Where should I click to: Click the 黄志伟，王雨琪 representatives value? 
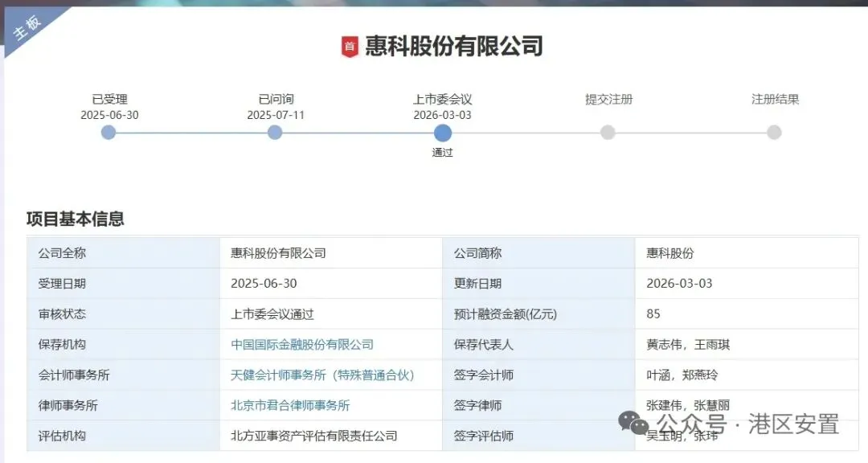pos(688,345)
